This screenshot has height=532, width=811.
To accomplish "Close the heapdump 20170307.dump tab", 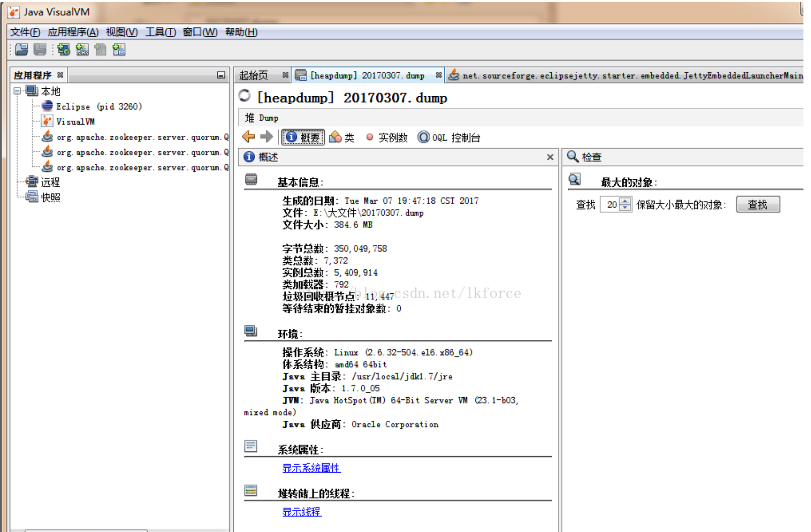I will [x=439, y=75].
